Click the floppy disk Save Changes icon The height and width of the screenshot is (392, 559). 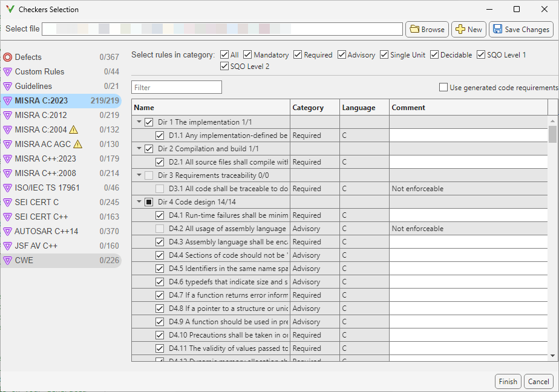[497, 29]
